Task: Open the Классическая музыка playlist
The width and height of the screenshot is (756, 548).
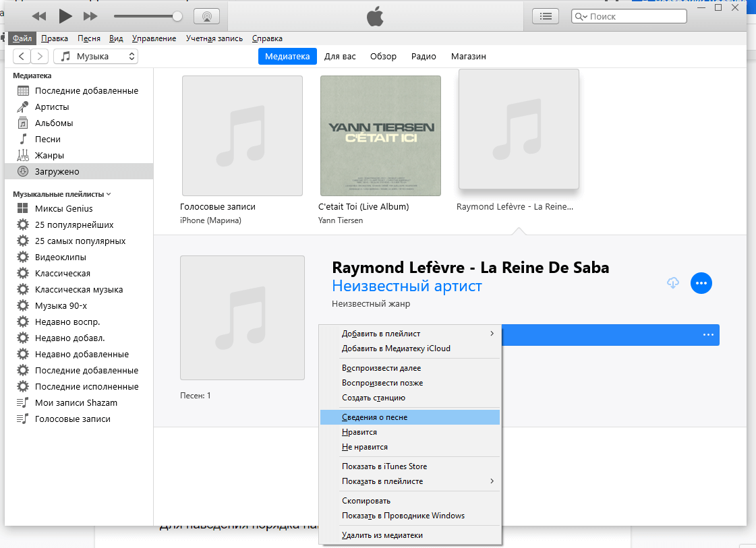Action: tap(79, 290)
